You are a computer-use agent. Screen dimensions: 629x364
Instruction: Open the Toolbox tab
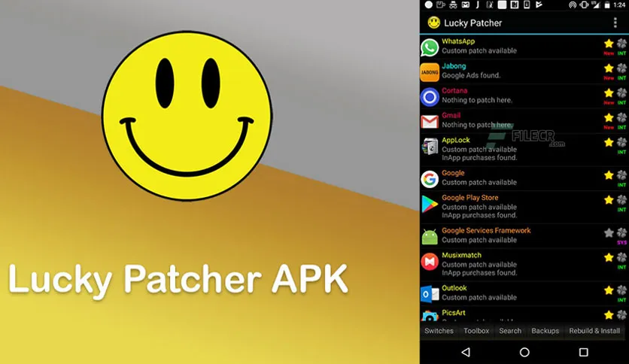coord(476,331)
